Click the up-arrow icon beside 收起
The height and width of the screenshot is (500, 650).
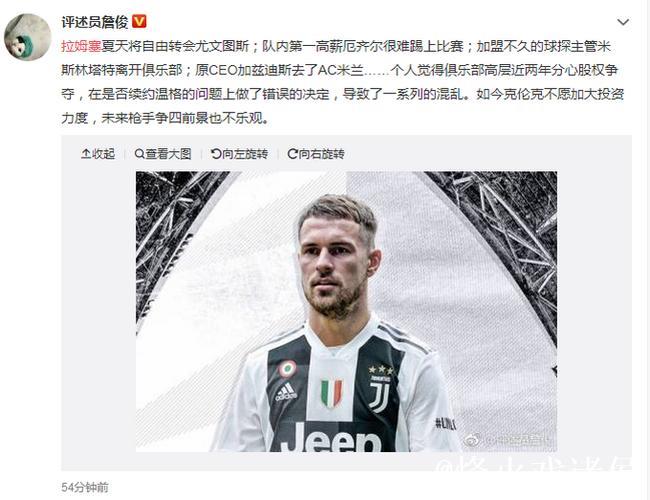tap(85, 154)
